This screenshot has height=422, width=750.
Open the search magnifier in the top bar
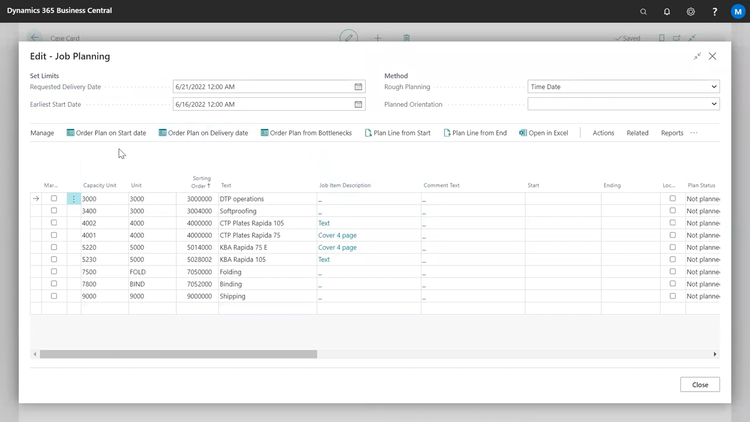coord(643,11)
